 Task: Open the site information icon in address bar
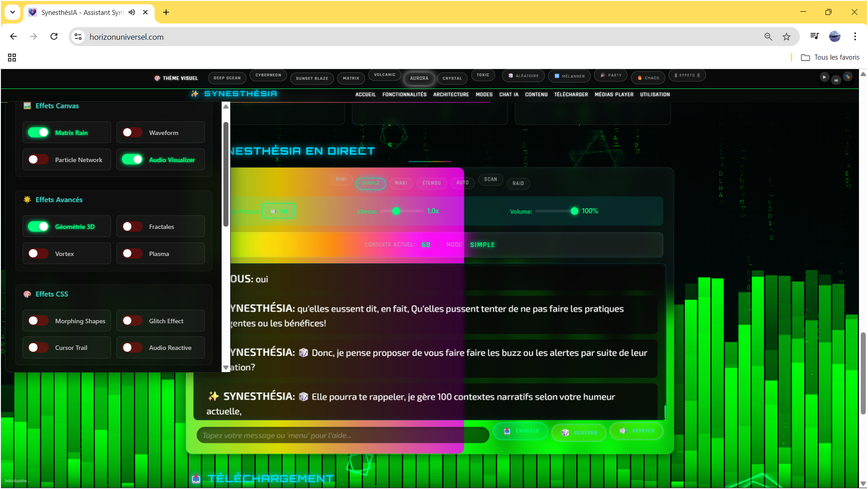pos(78,37)
